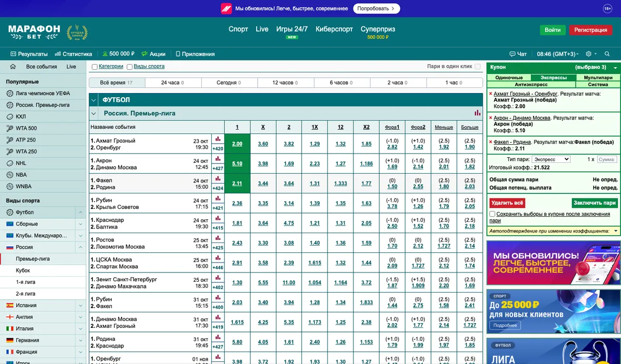Enable Пари в один клик checkbox

coord(478,67)
